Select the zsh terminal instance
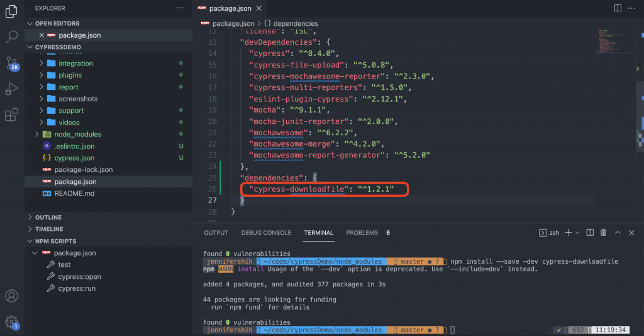The width and height of the screenshot is (644, 336). [549, 232]
